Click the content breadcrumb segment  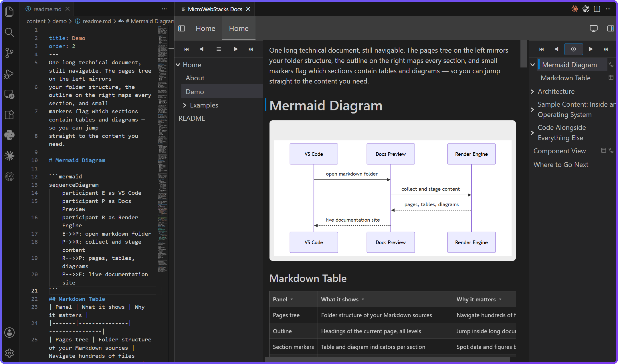36,21
